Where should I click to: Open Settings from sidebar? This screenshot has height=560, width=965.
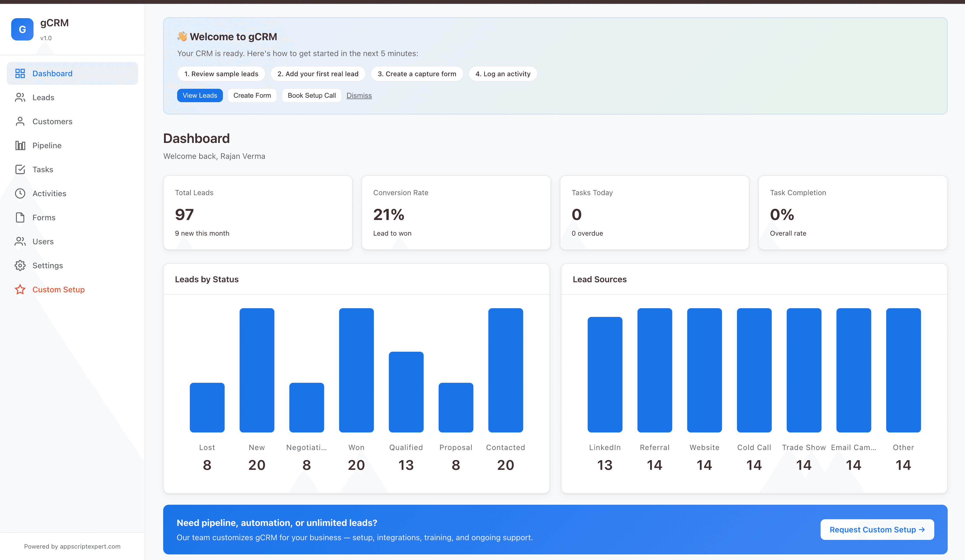pyautogui.click(x=72, y=265)
